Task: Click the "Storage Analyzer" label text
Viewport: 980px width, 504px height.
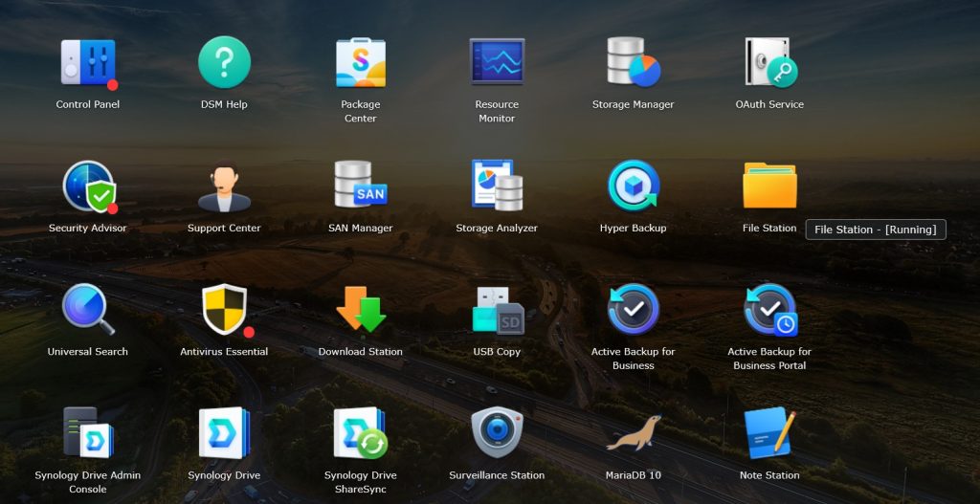Action: (x=497, y=228)
